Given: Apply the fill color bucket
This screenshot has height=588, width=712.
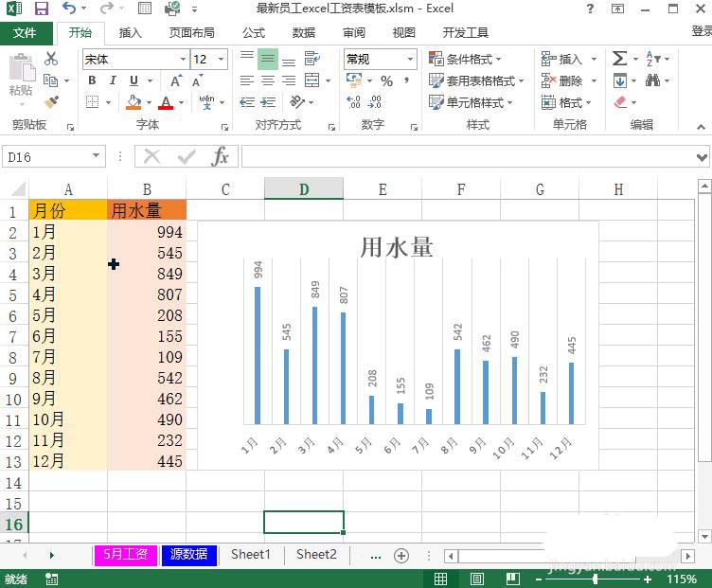Looking at the screenshot, I should point(133,102).
